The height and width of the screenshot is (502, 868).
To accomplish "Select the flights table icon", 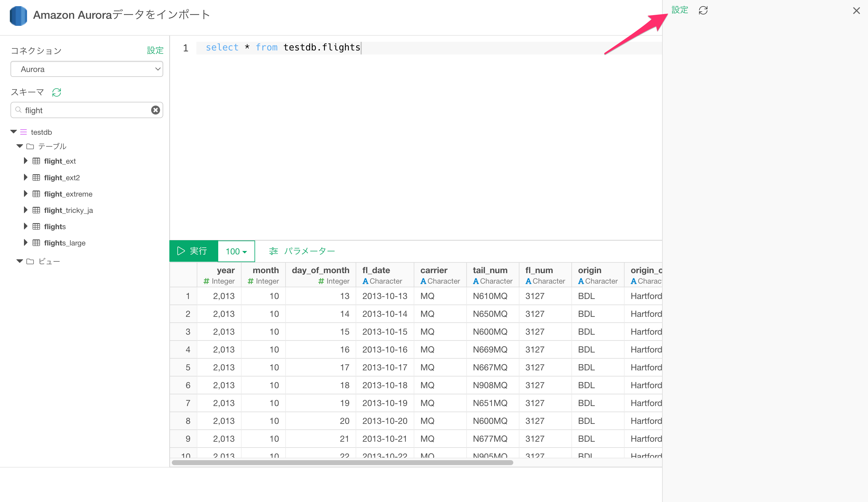I will click(x=36, y=226).
